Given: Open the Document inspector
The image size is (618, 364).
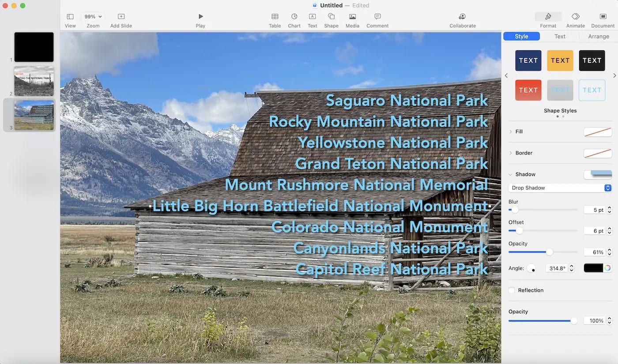Looking at the screenshot, I should tap(602, 19).
